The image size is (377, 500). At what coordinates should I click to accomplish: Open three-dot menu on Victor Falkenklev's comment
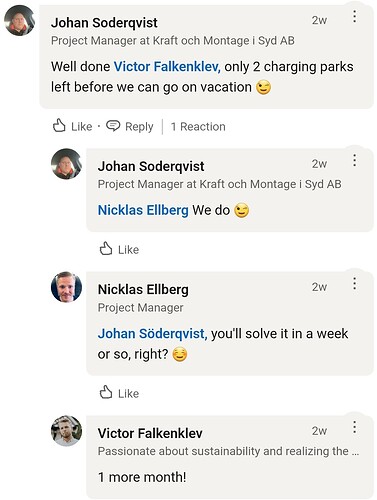pyautogui.click(x=354, y=427)
